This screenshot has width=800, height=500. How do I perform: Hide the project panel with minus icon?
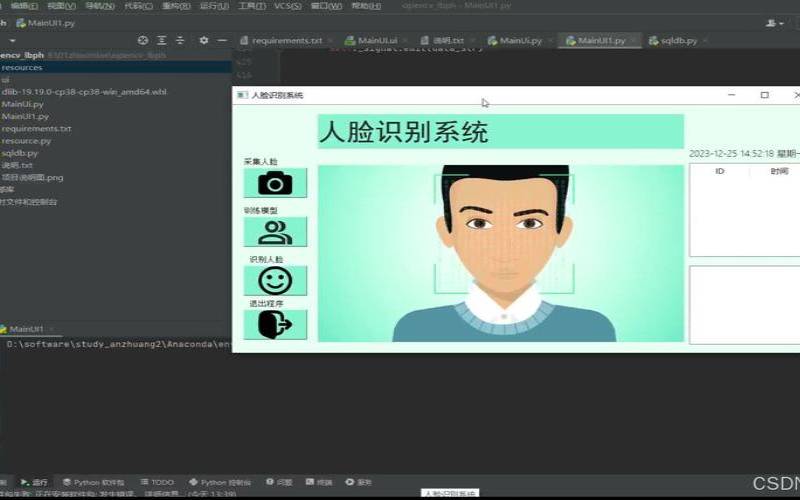pos(222,40)
